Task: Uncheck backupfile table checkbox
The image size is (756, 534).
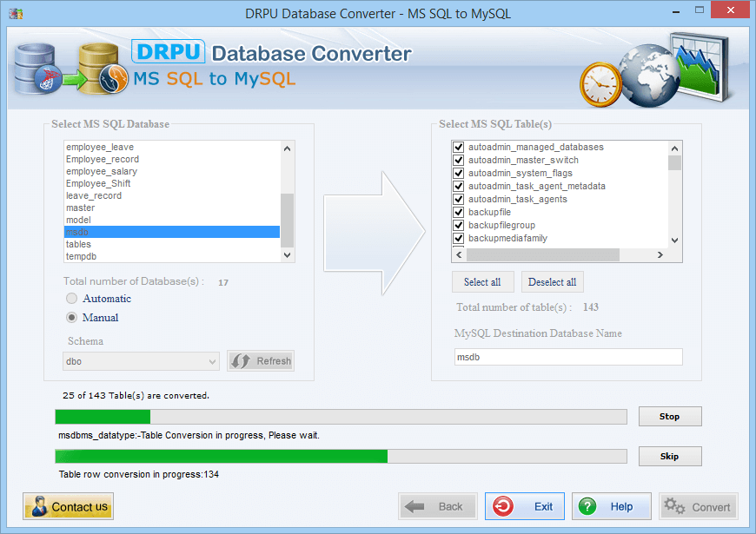Action: [x=459, y=212]
